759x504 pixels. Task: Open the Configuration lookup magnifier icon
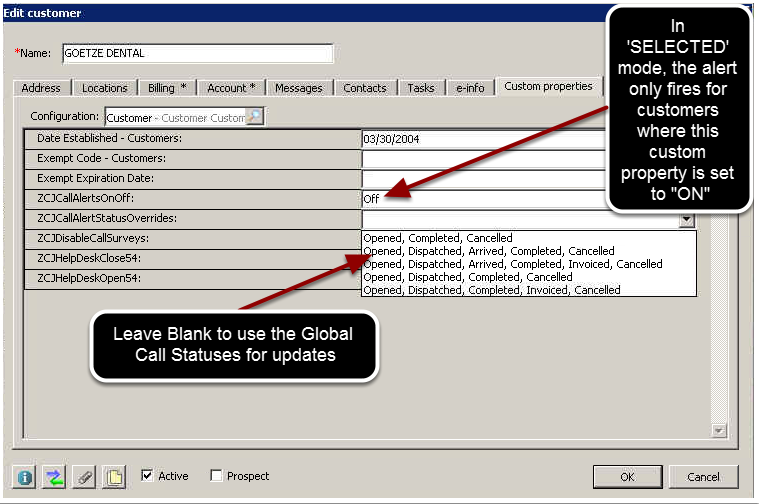[255, 116]
